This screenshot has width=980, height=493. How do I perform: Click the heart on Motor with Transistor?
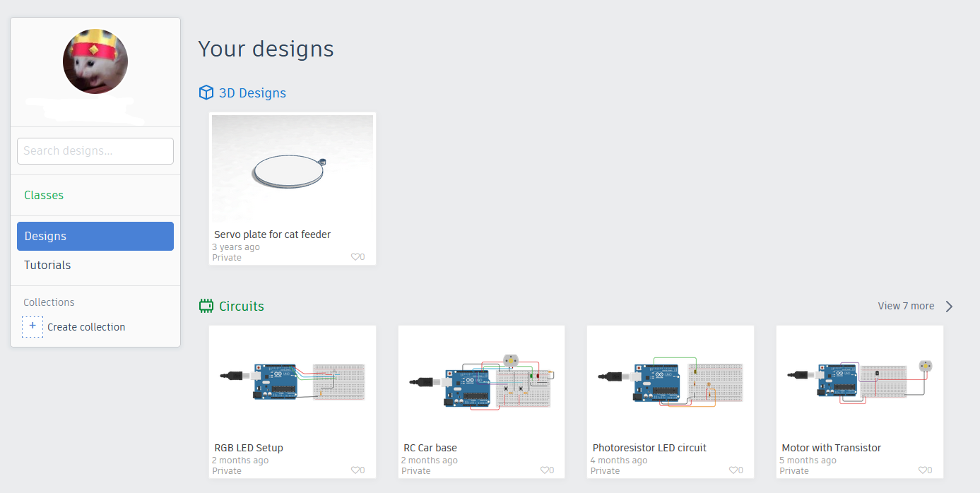(923, 470)
